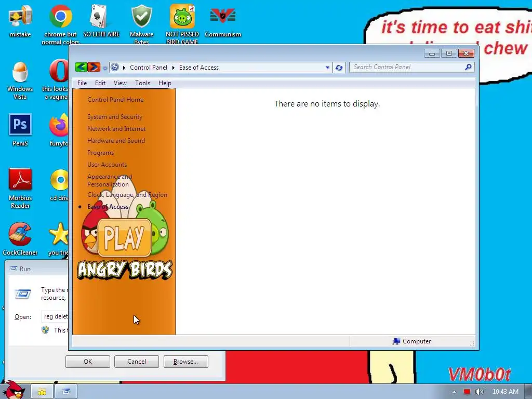Screen dimensions: 532x399
Task: Open the Edit menu
Action: [x=100, y=83]
